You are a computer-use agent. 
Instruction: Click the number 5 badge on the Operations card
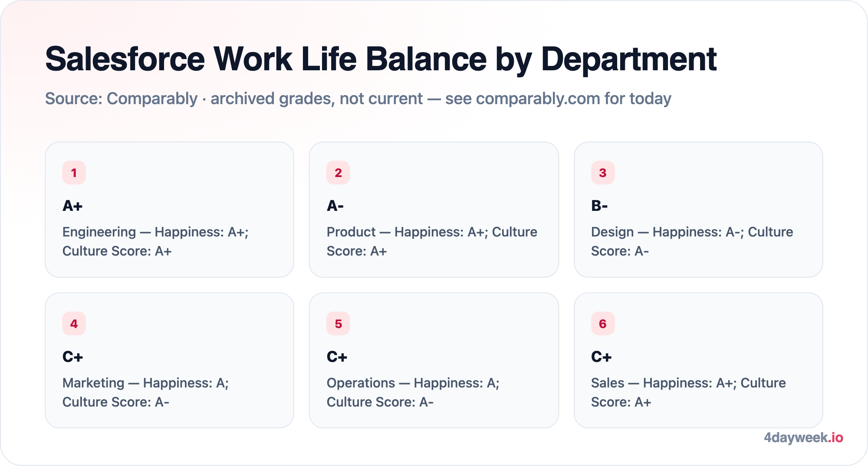338,324
